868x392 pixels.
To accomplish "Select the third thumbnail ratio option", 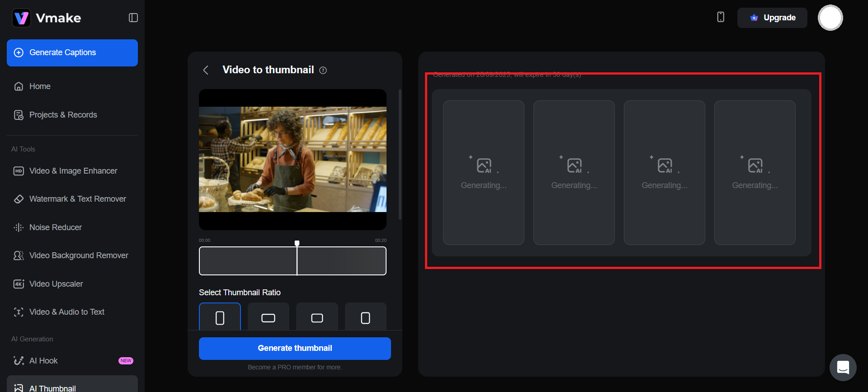I will [x=317, y=317].
